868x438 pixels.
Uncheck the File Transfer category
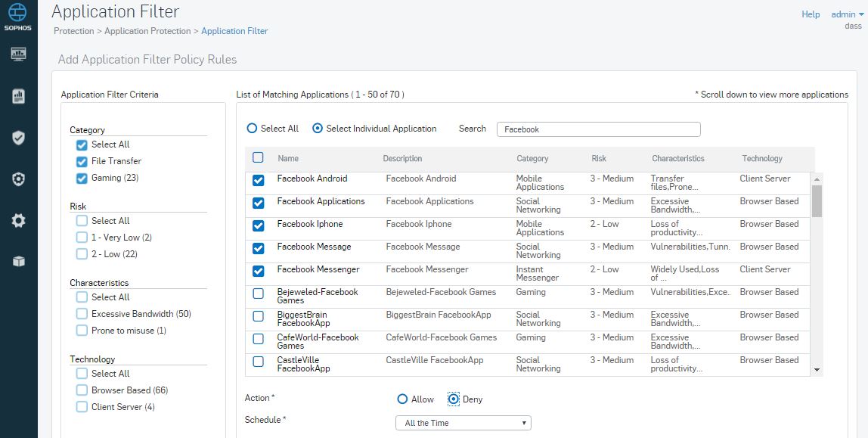82,162
